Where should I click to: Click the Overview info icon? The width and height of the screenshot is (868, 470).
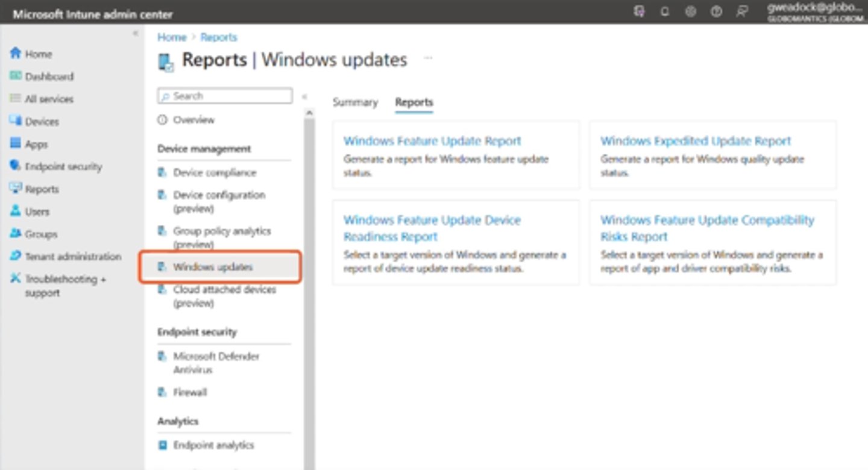click(162, 120)
